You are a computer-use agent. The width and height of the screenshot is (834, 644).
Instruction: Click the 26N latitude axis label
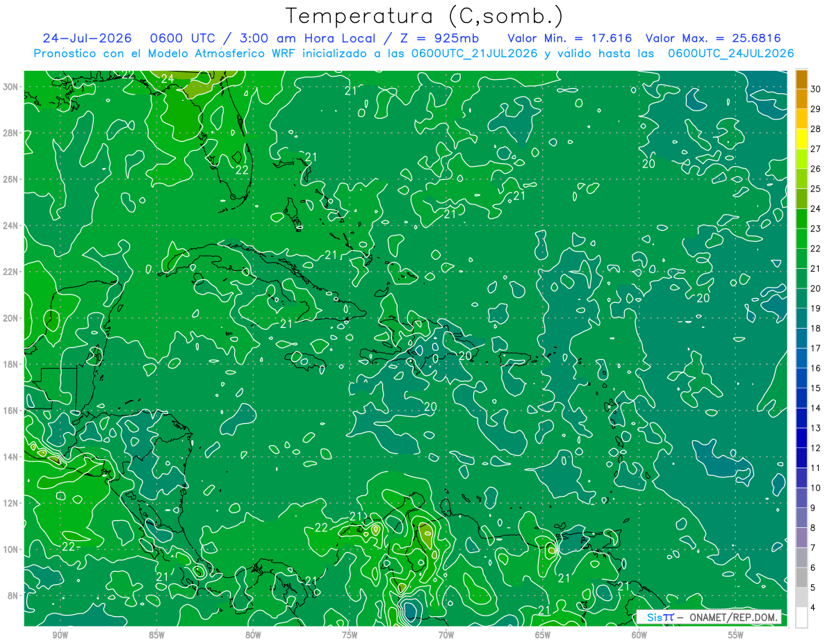click(12, 179)
